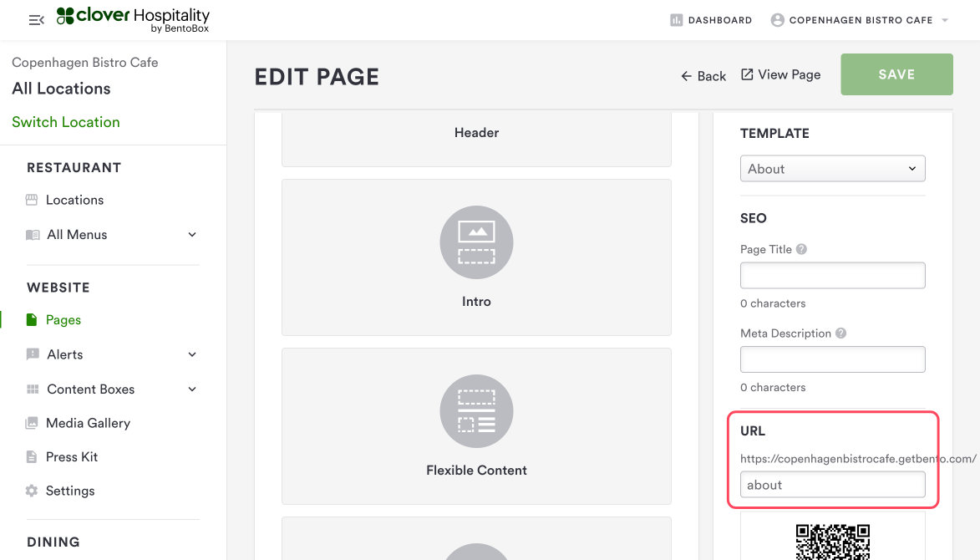Open the Header section box

[476, 139]
